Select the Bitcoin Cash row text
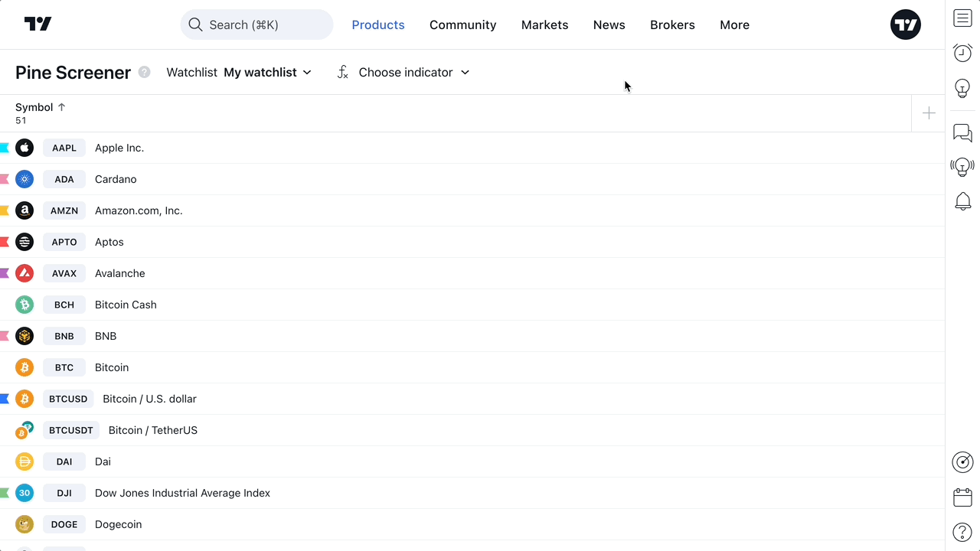The height and width of the screenshot is (551, 980). [126, 305]
